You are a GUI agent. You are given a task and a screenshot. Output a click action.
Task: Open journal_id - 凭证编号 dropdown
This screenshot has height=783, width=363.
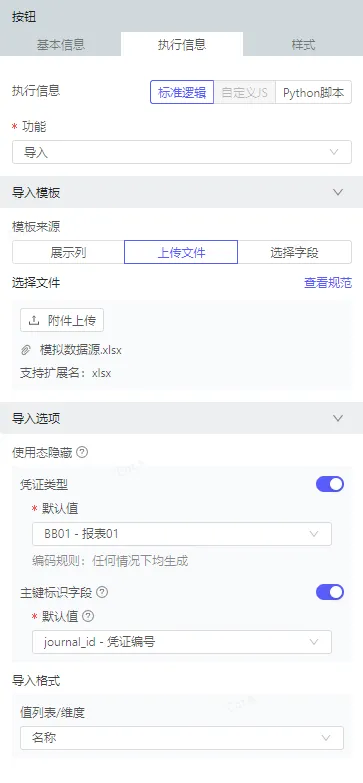pyautogui.click(x=182, y=642)
